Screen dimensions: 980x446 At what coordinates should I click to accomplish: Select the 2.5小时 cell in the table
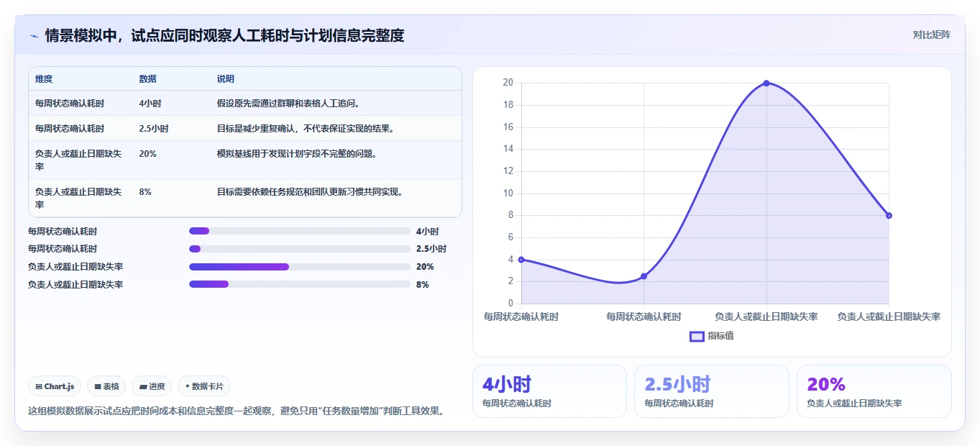click(x=154, y=129)
